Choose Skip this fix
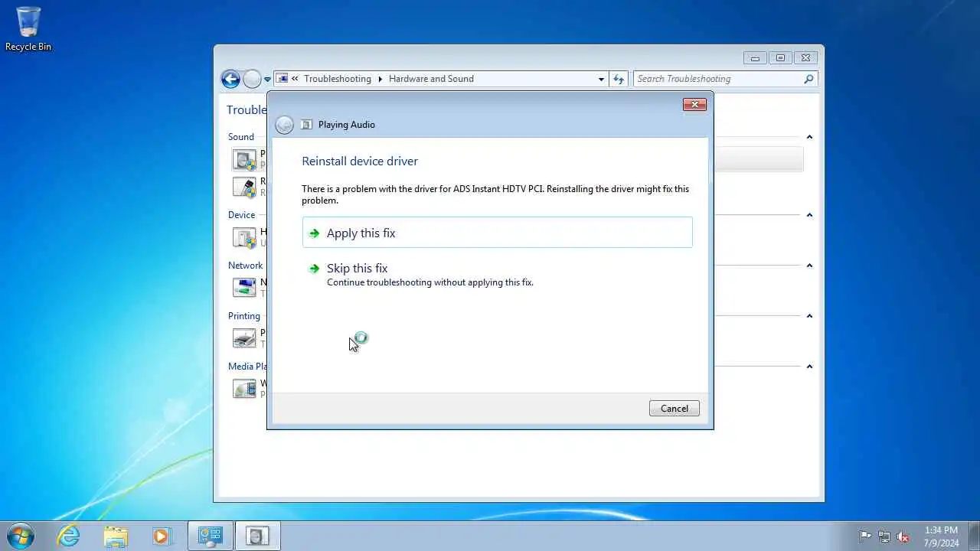980x551 pixels. [x=498, y=275]
